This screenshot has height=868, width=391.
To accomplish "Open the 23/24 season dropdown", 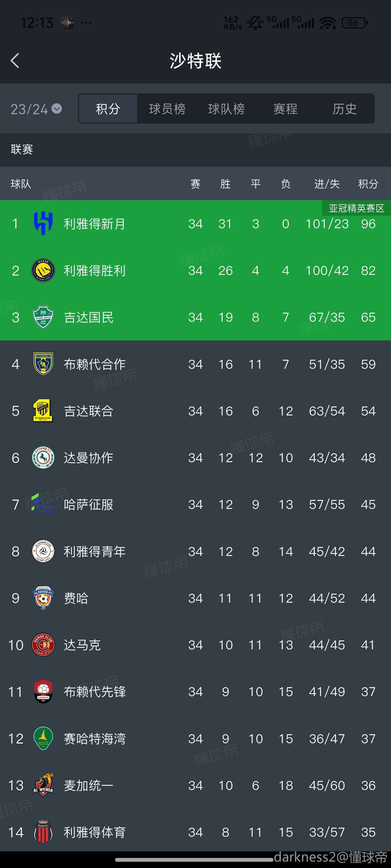I will coord(36,109).
